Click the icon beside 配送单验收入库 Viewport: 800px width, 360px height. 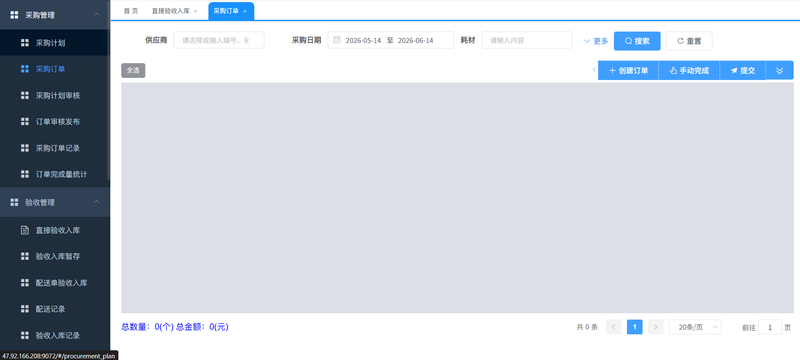[24, 282]
